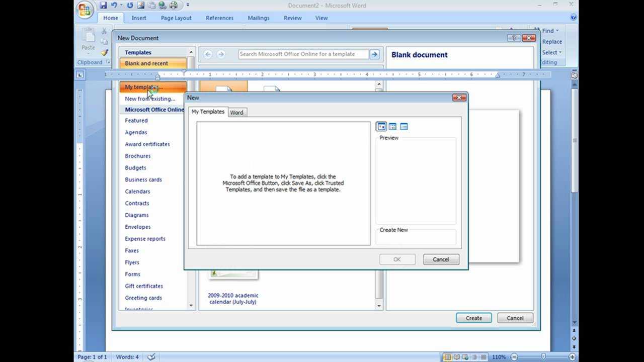The height and width of the screenshot is (362, 644).
Task: Click the Search Microsoft Office Online field
Action: [x=303, y=54]
